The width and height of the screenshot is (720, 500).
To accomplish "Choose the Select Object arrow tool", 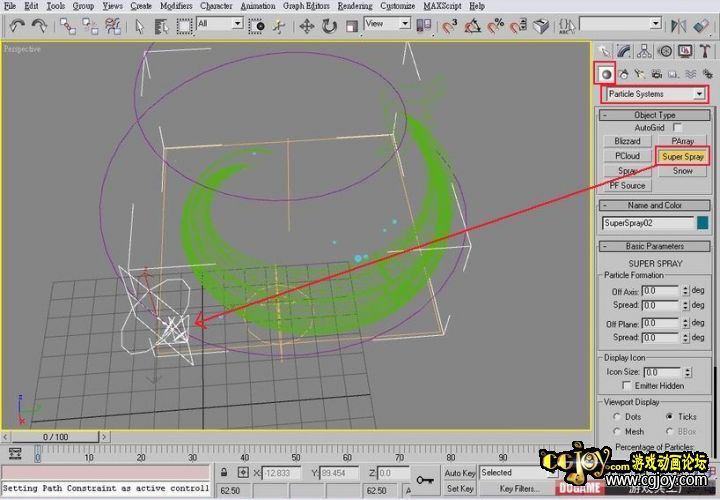I will [x=140, y=26].
